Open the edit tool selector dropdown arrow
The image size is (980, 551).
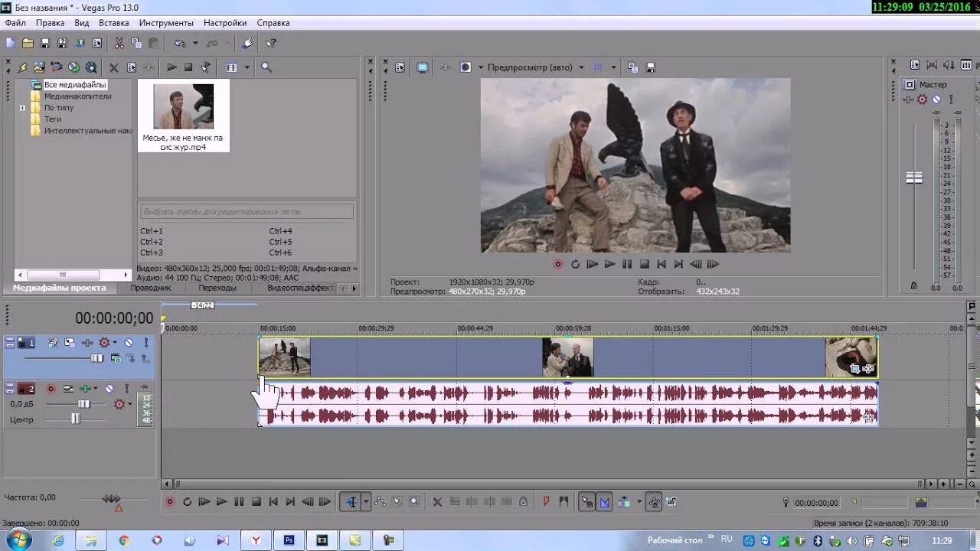pos(366,502)
